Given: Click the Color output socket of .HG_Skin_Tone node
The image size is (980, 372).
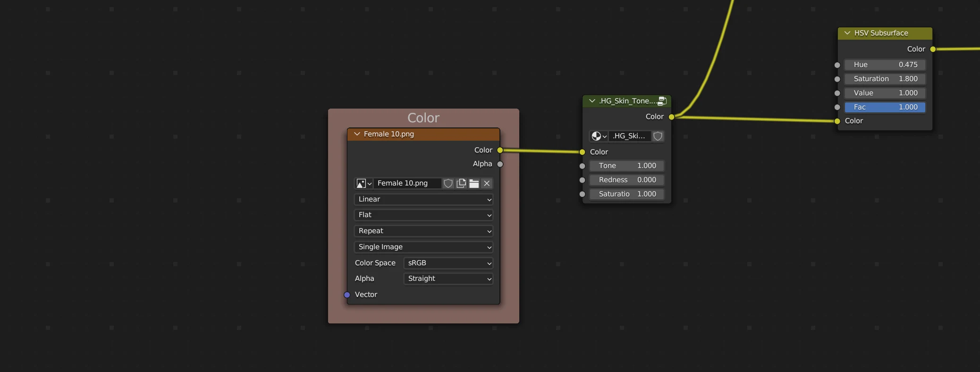Looking at the screenshot, I should tap(671, 117).
